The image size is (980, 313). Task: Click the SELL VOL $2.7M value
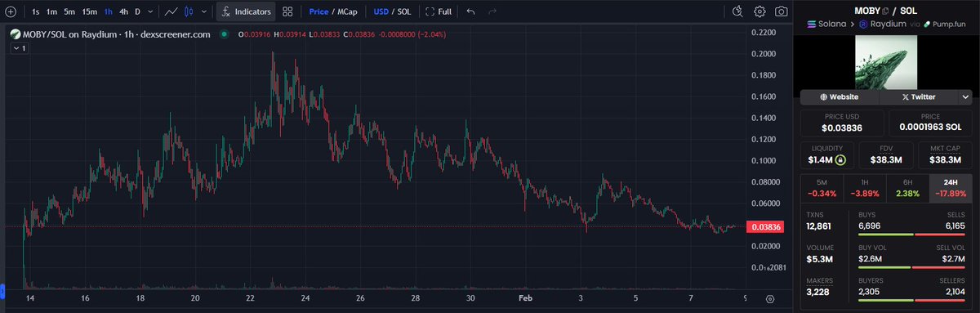[953, 259]
